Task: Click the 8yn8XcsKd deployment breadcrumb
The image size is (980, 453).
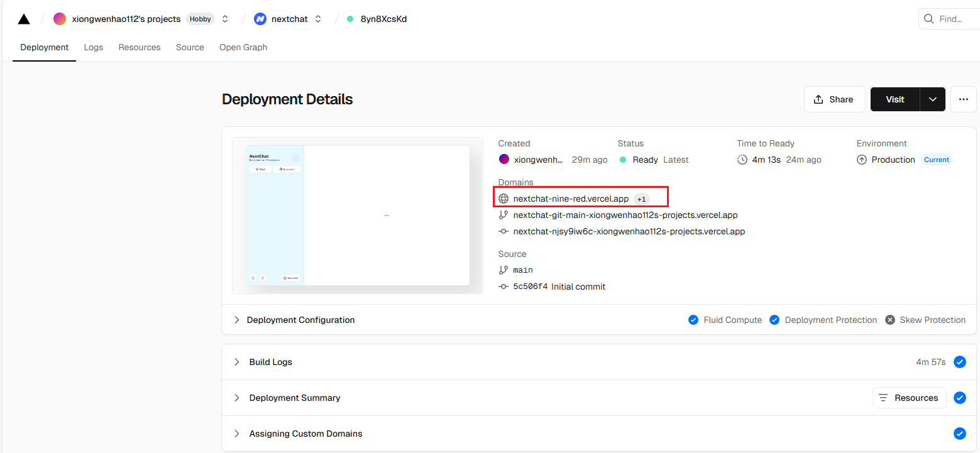Action: [383, 19]
